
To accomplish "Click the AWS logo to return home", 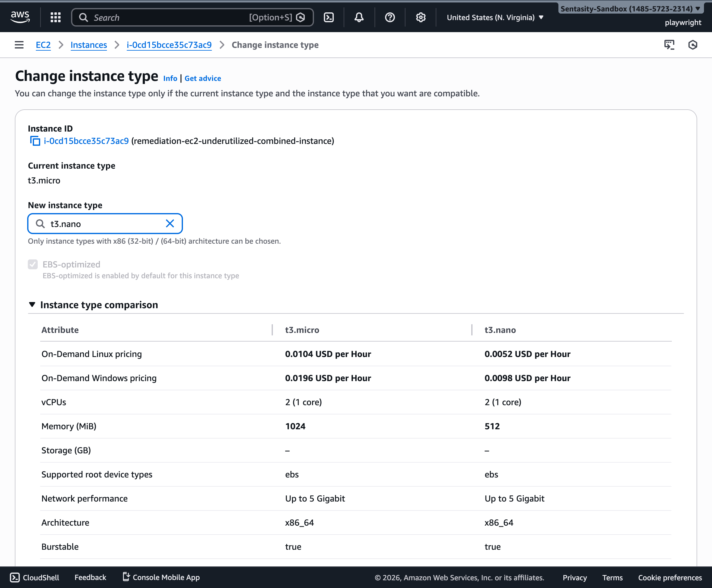I will [x=20, y=17].
